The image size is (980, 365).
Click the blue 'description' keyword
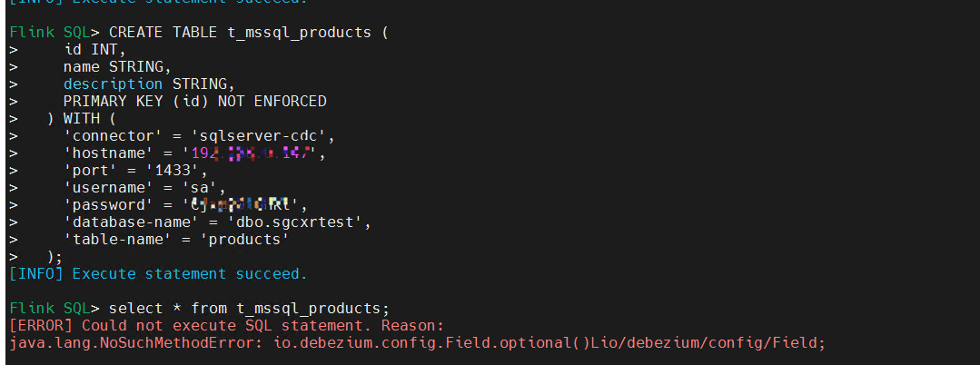114,84
